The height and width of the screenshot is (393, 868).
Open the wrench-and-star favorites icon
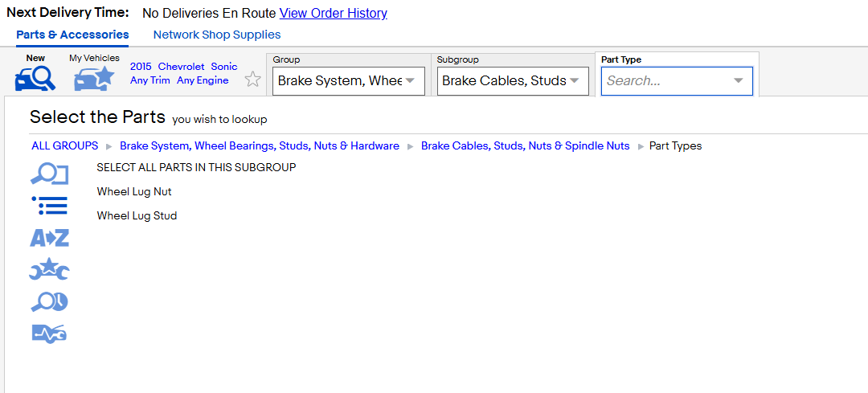point(49,269)
